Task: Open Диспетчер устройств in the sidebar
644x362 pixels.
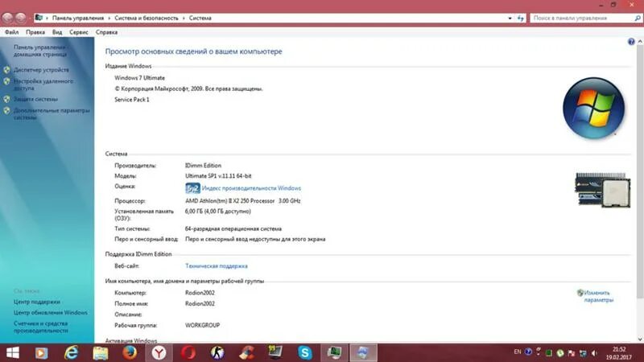Action: [x=41, y=70]
